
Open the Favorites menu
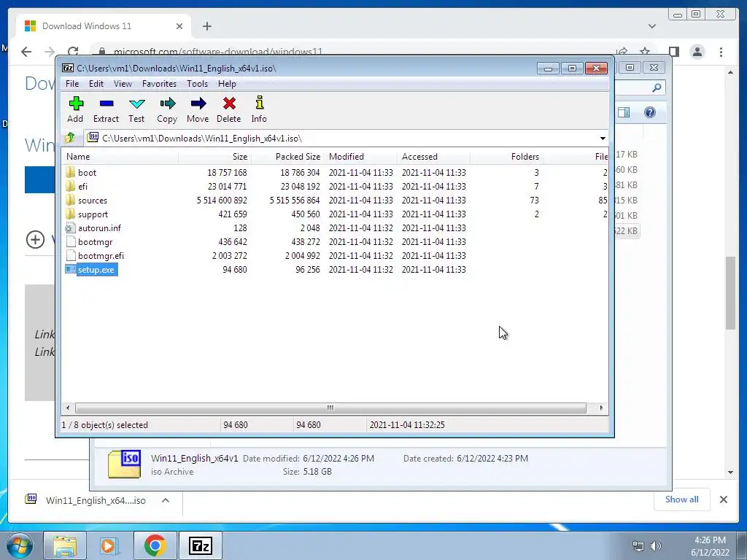click(159, 84)
